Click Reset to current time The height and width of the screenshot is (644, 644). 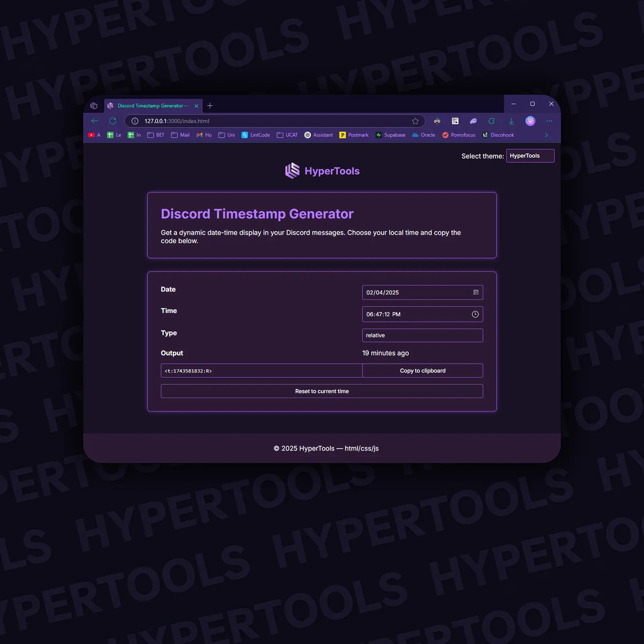(x=322, y=391)
